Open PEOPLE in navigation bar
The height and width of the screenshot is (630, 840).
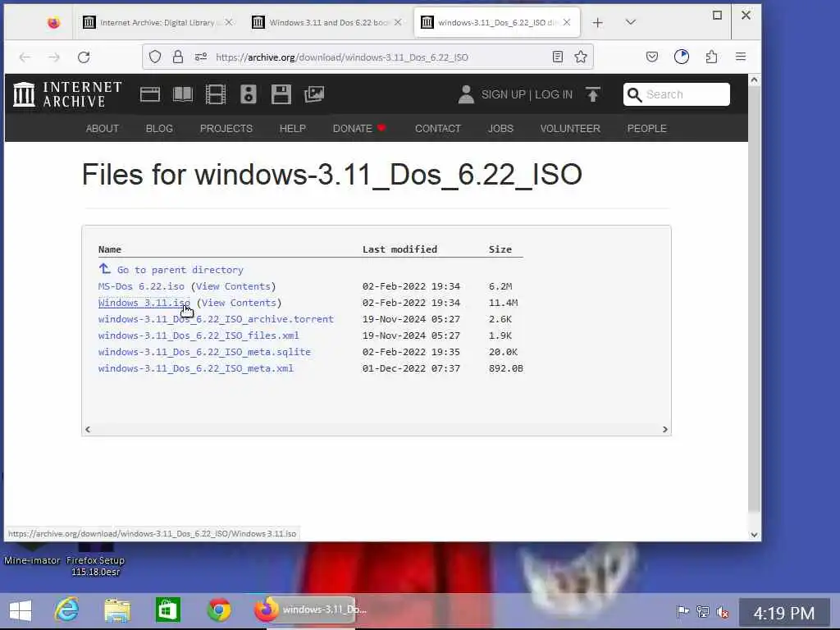click(x=646, y=129)
